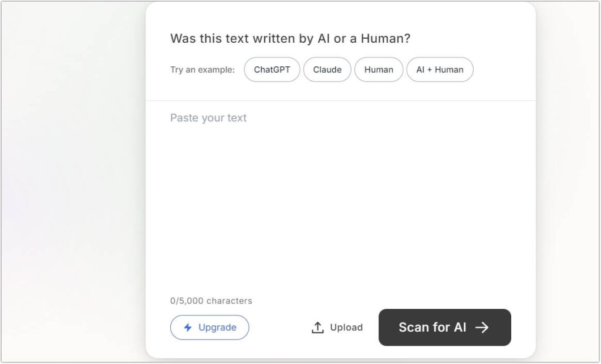601x364 pixels.
Task: Click the word Upgrade inside its button
Action: pyautogui.click(x=217, y=328)
